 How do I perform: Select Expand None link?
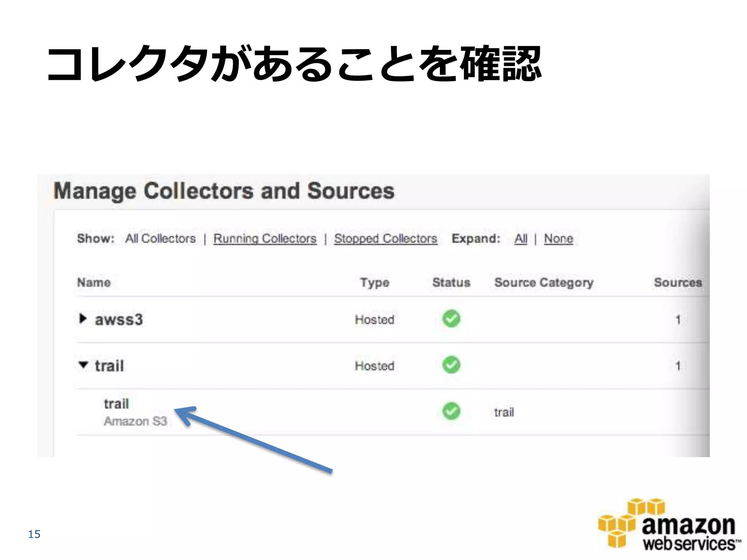coord(558,239)
